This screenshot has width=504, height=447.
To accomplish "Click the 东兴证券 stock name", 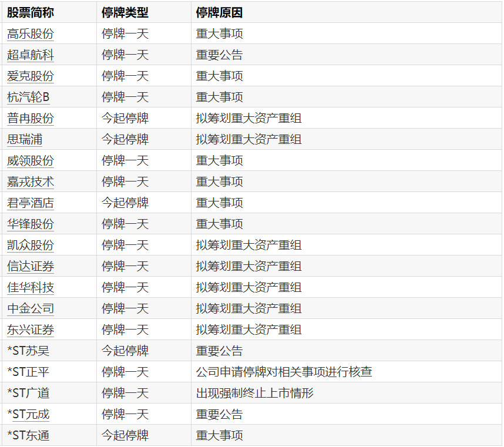I will pos(30,330).
